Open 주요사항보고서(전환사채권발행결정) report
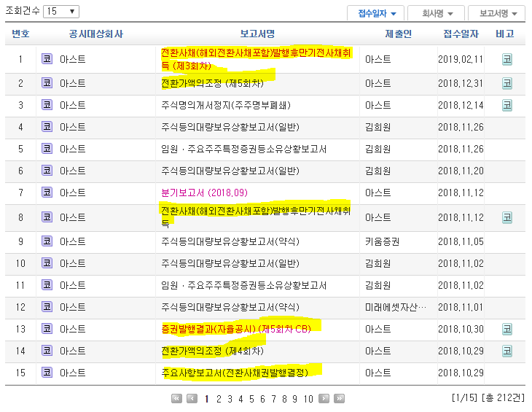 point(235,373)
